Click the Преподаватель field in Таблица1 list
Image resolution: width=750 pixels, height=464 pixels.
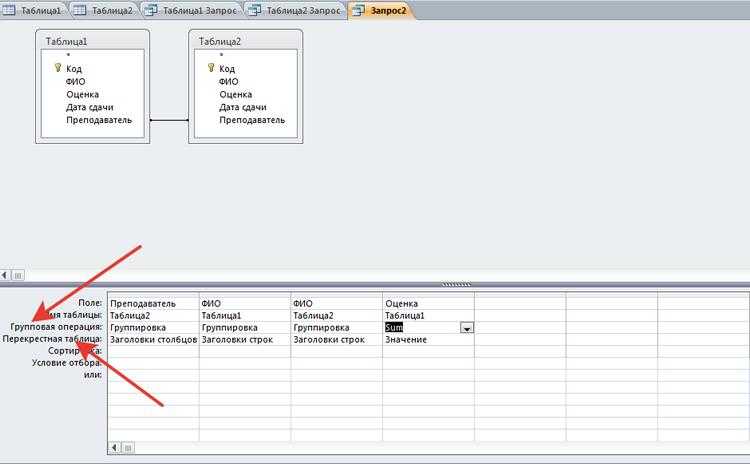pos(99,120)
